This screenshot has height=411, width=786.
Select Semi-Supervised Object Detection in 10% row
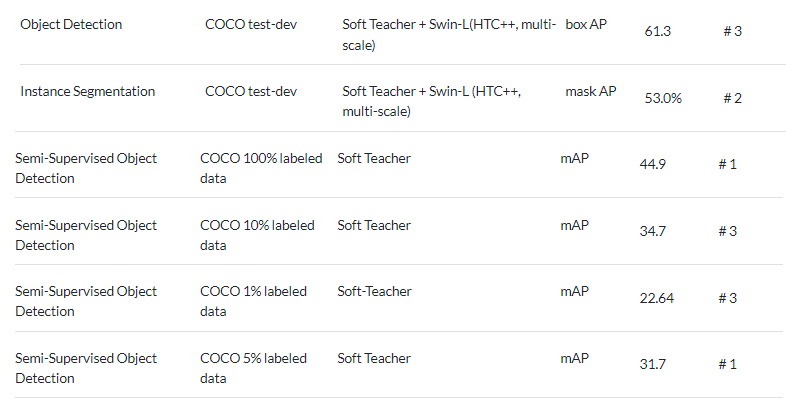86,235
